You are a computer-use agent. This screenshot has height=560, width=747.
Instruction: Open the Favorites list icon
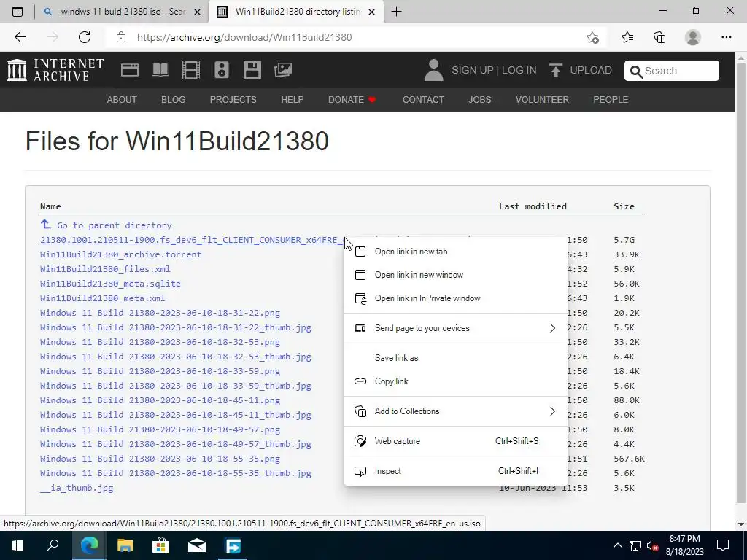pyautogui.click(x=627, y=37)
